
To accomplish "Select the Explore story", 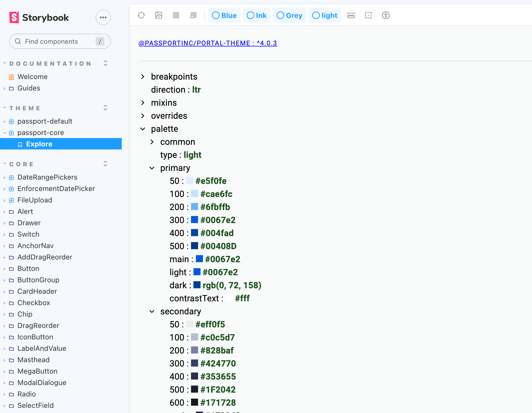I will pos(39,144).
